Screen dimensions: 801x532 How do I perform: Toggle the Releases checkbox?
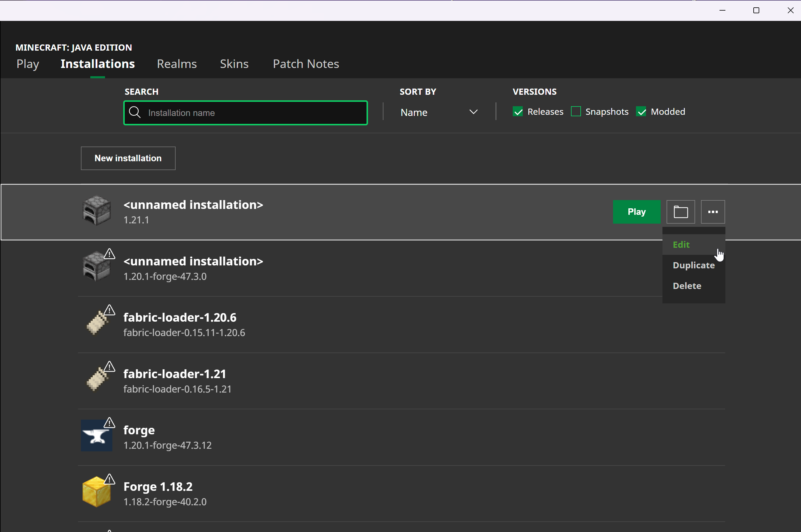pos(518,112)
